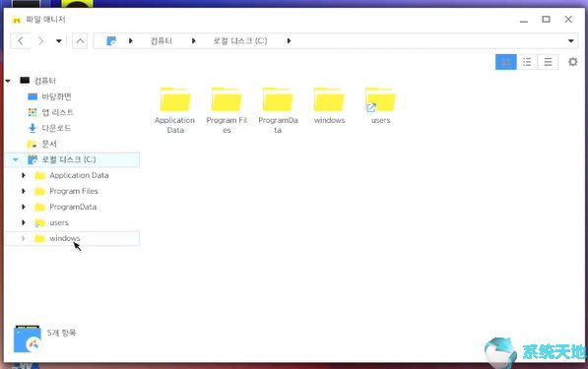
Task: Click the root drive icon in address bar
Action: [111, 40]
